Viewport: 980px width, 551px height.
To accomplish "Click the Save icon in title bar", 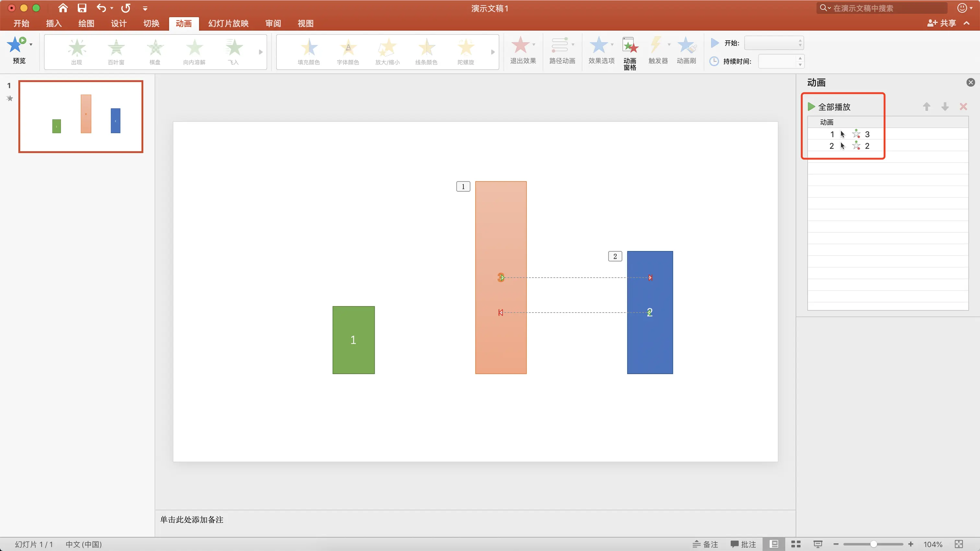I will pos(82,8).
